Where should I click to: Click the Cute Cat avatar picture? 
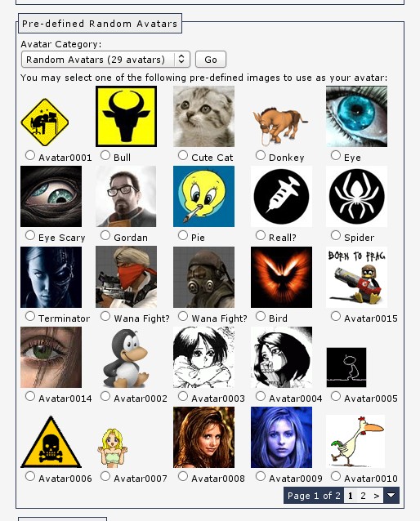pyautogui.click(x=203, y=116)
